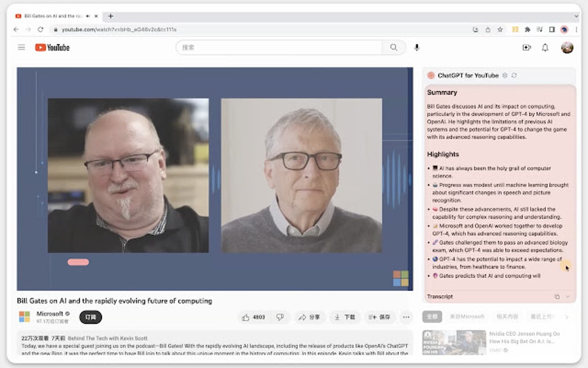The image size is (588, 368).
Task: Close the Bill Gates on AI tab
Action: pyautogui.click(x=96, y=16)
